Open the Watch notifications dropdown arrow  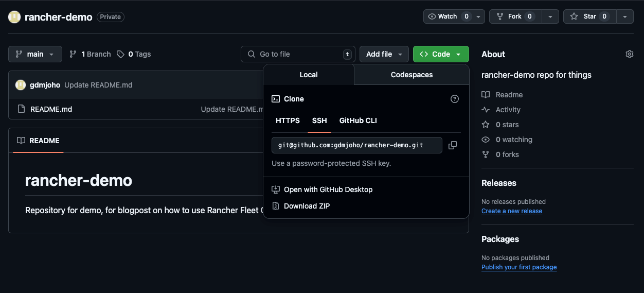coord(479,16)
